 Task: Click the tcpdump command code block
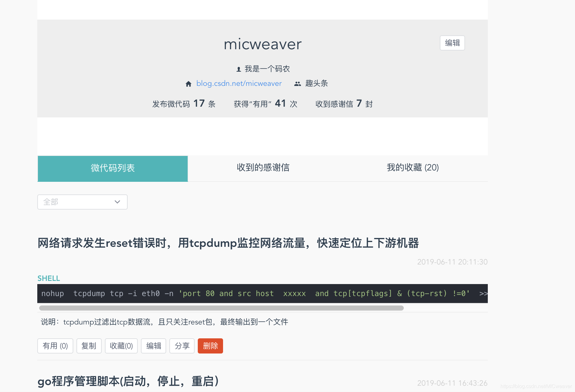[263, 294]
